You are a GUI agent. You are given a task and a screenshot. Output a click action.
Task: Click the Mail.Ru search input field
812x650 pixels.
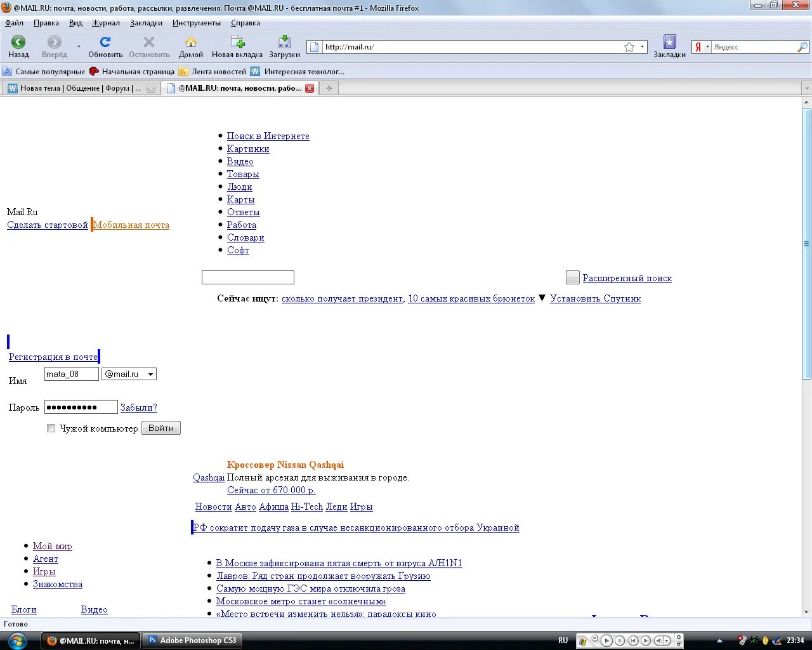248,277
